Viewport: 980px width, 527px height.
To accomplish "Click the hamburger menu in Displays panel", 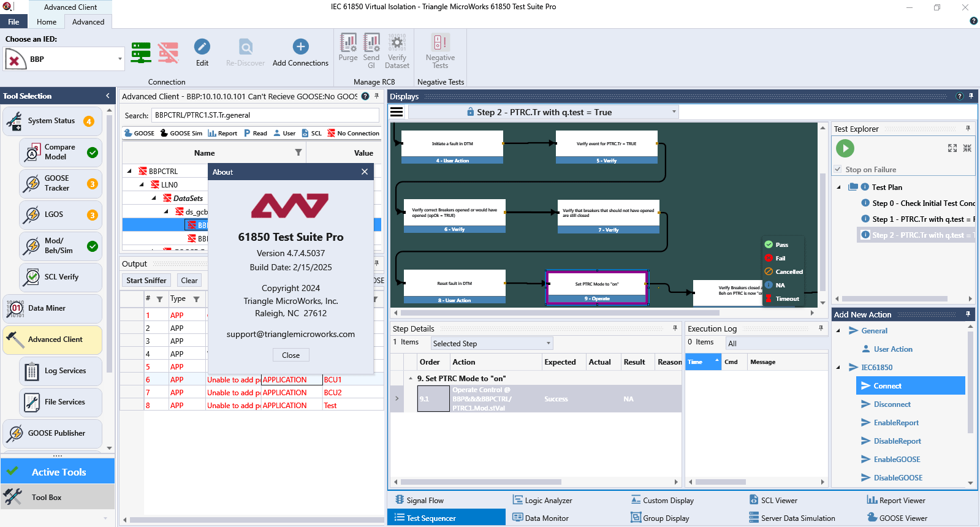I will pyautogui.click(x=397, y=112).
